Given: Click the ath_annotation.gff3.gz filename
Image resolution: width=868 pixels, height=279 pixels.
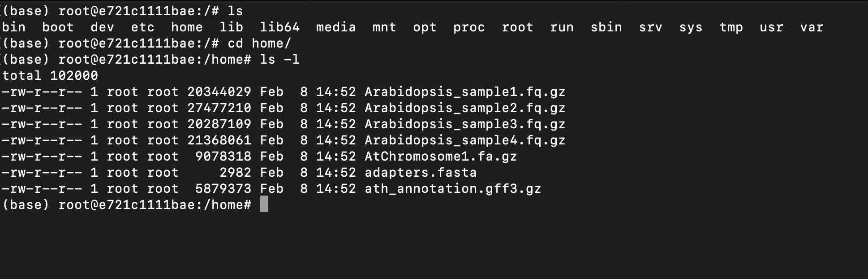Looking at the screenshot, I should click(453, 189).
